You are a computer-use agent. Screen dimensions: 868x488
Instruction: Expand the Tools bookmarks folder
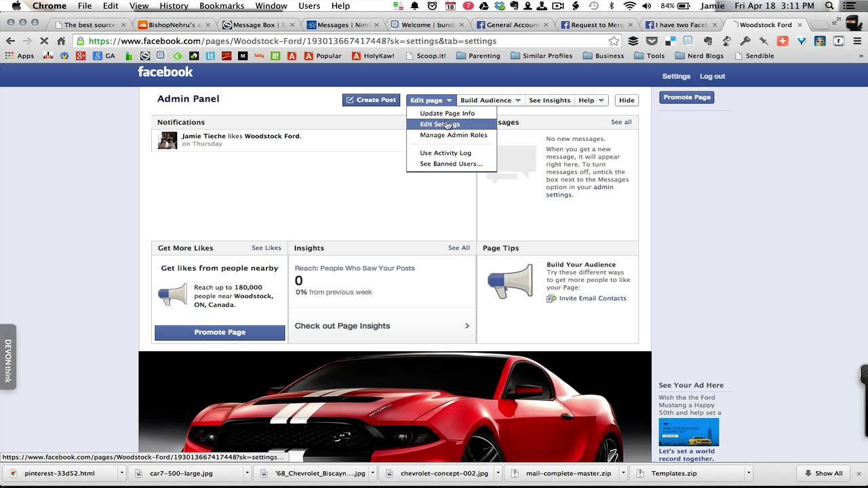tap(649, 56)
